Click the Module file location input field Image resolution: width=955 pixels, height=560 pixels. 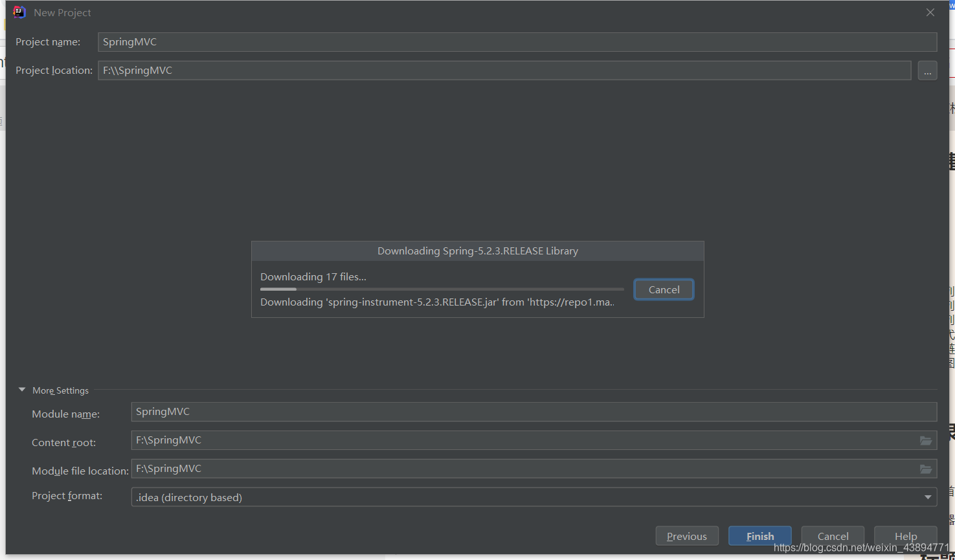click(x=534, y=469)
